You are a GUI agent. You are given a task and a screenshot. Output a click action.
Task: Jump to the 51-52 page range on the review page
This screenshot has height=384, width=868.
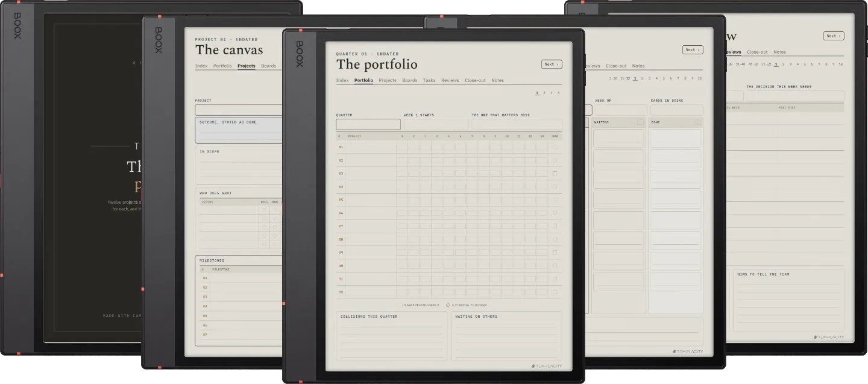click(766, 64)
